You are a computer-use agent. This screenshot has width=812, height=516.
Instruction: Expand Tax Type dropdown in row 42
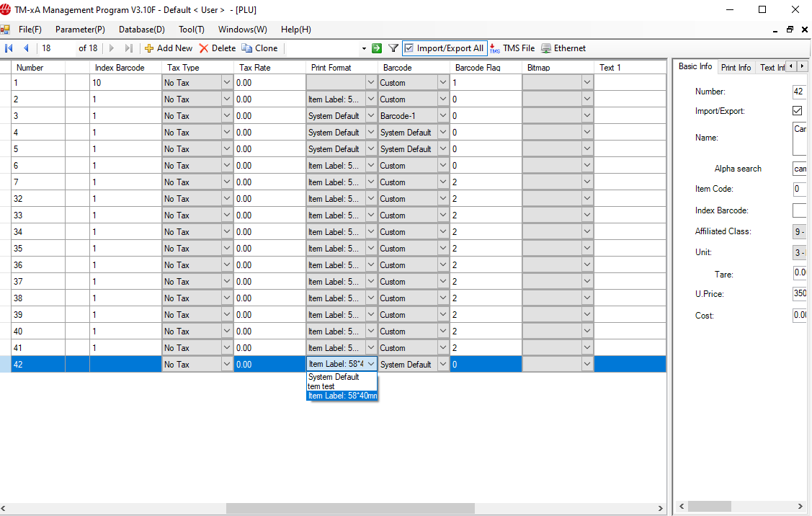pyautogui.click(x=226, y=365)
